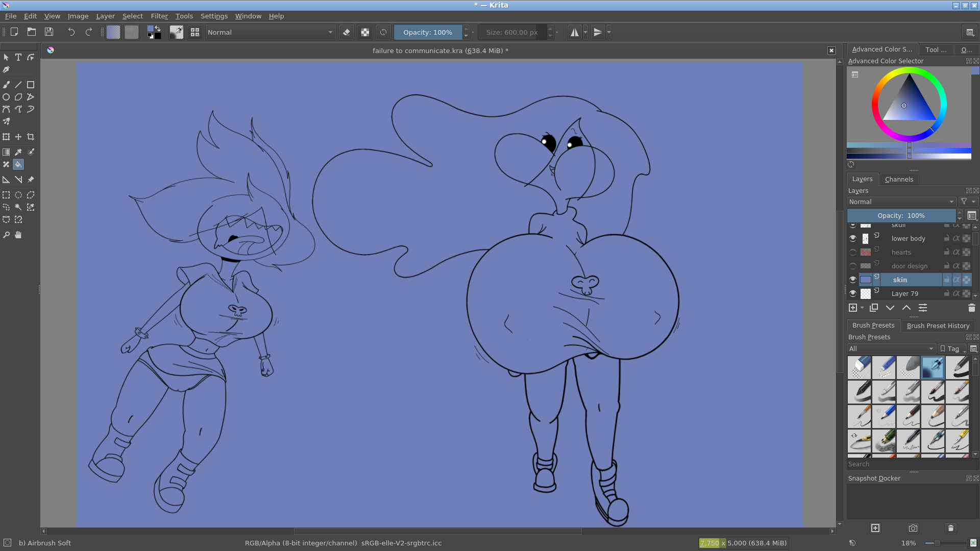Click the layer Opacity 100% slider
The image size is (980, 551).
pyautogui.click(x=901, y=215)
